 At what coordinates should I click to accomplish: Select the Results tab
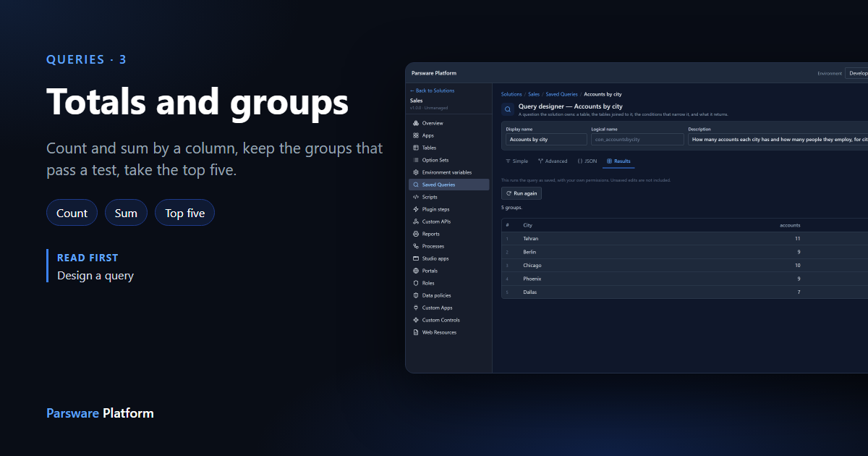pos(618,161)
